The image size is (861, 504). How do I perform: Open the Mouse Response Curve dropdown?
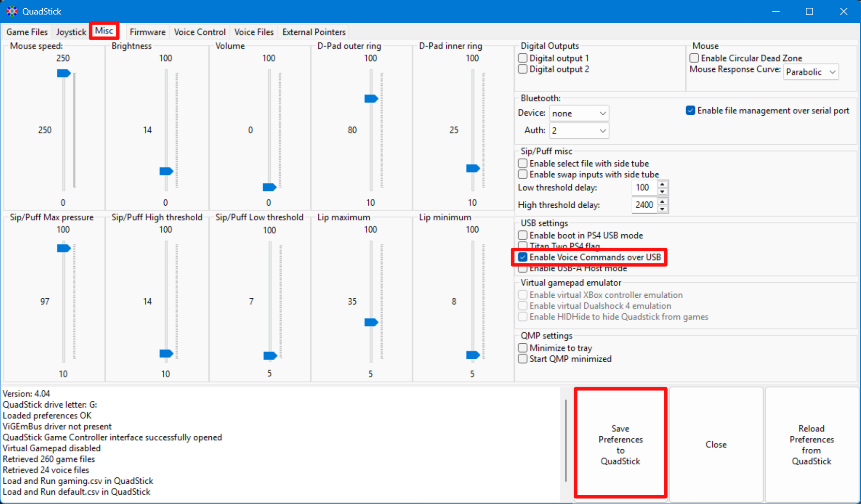811,72
